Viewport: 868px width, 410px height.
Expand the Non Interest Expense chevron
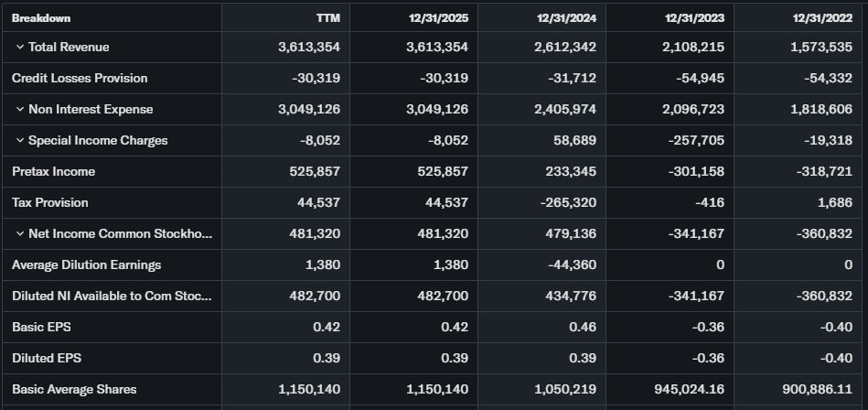(x=19, y=109)
